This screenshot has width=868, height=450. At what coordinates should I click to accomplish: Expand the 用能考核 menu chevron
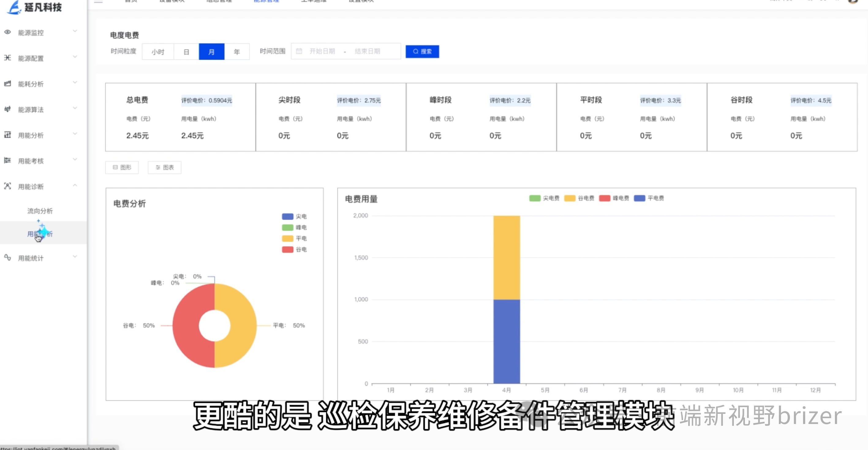[75, 159]
